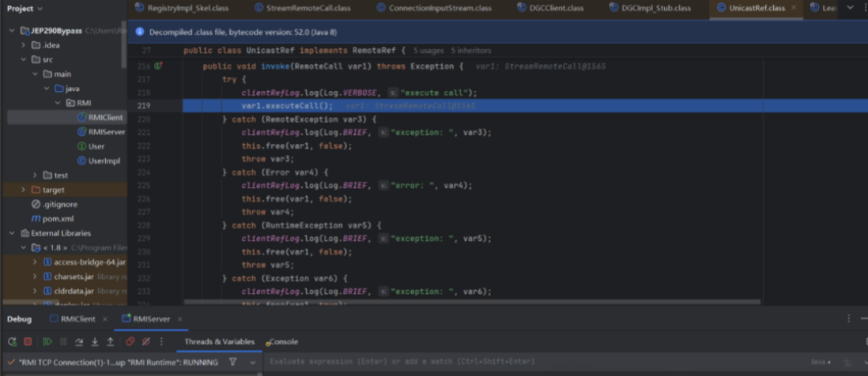Viewport: 868px width, 376px height.
Task: Switch to StreamRemoteCall.class tab
Action: click(x=302, y=8)
